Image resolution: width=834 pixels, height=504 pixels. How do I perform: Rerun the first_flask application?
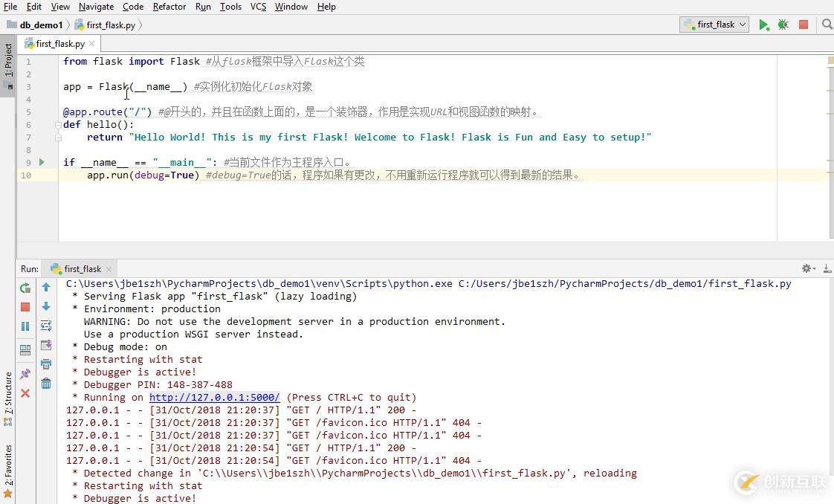25,287
